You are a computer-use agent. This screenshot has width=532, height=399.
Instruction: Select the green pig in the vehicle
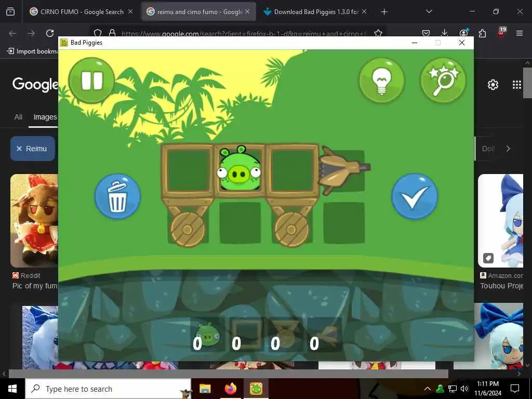pyautogui.click(x=240, y=169)
